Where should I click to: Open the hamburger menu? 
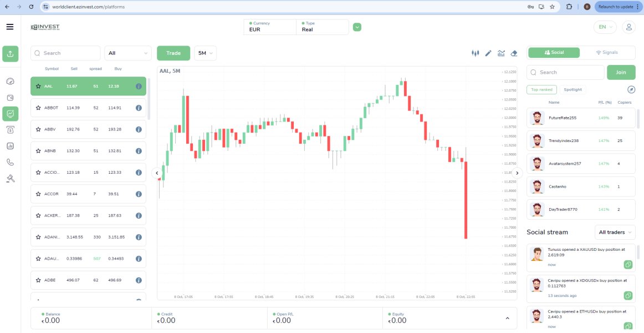point(10,27)
